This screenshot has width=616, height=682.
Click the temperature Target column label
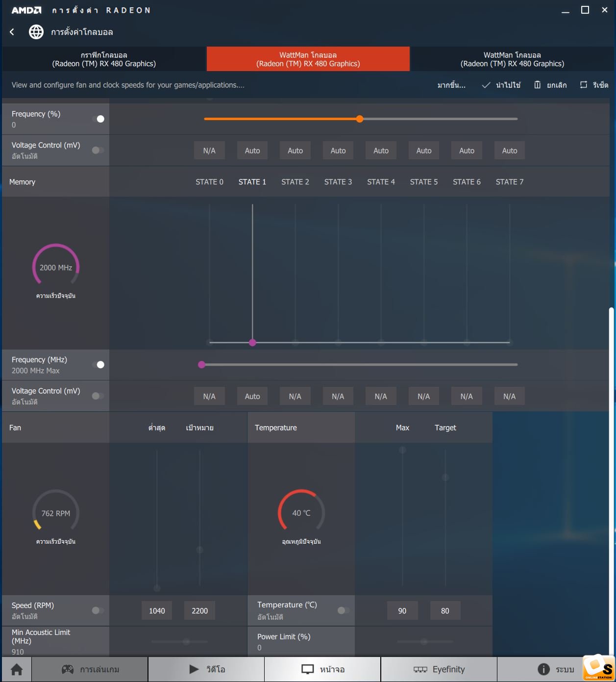pos(445,428)
